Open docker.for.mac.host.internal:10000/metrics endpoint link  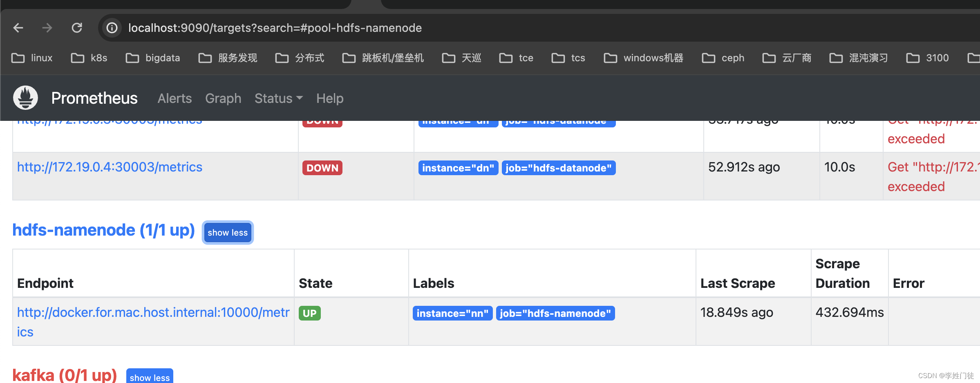click(x=153, y=322)
